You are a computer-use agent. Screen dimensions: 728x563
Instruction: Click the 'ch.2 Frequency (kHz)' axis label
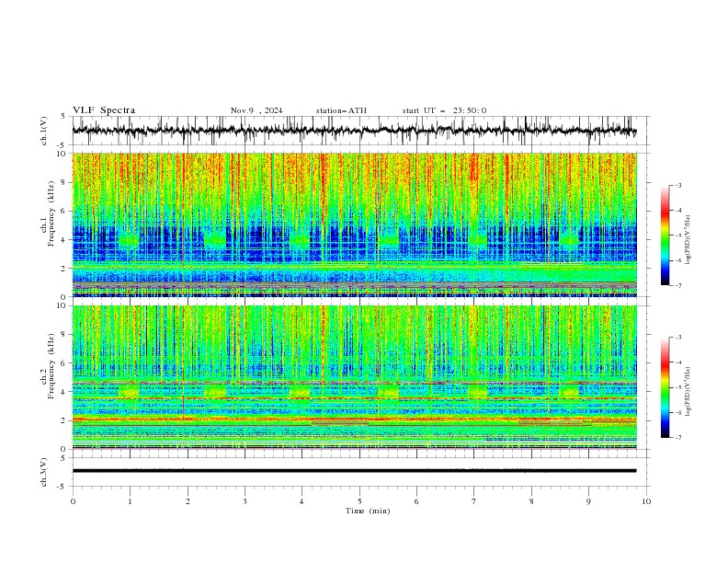point(49,366)
